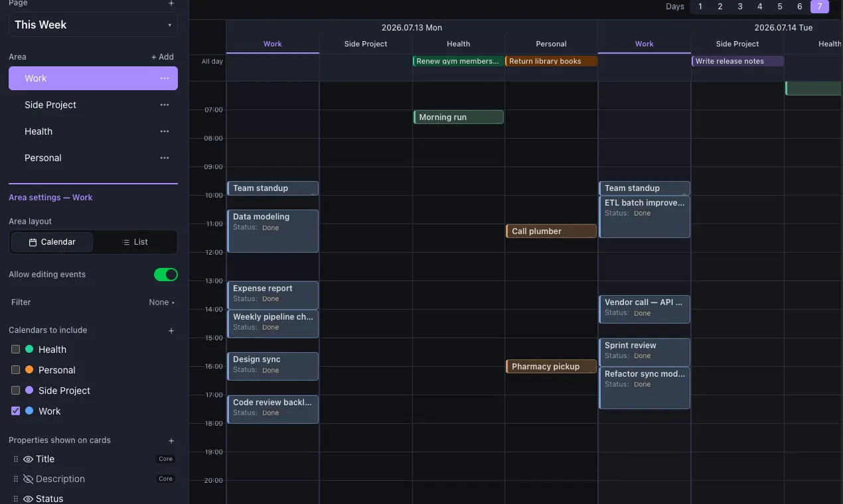Show 4 days in calendar

pos(760,7)
